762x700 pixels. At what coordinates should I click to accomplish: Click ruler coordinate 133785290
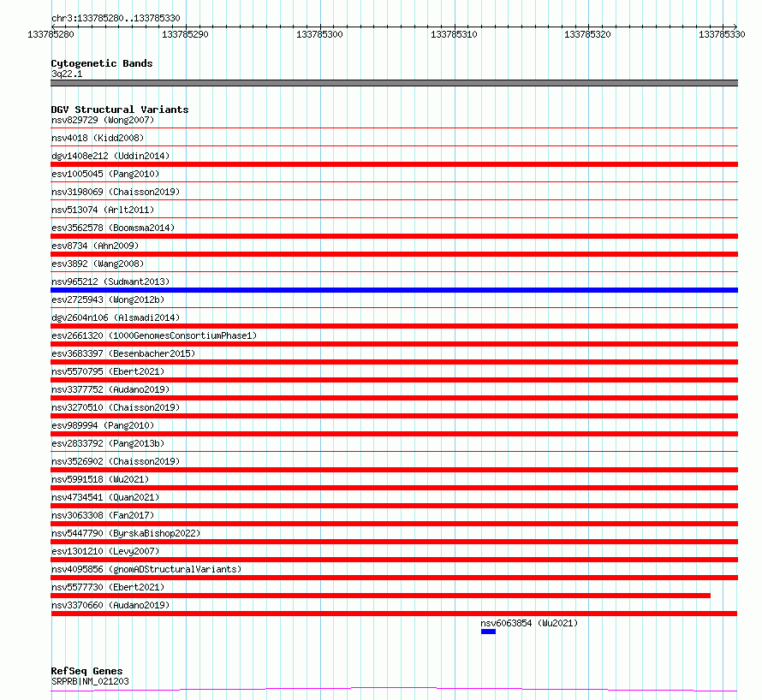click(x=185, y=34)
